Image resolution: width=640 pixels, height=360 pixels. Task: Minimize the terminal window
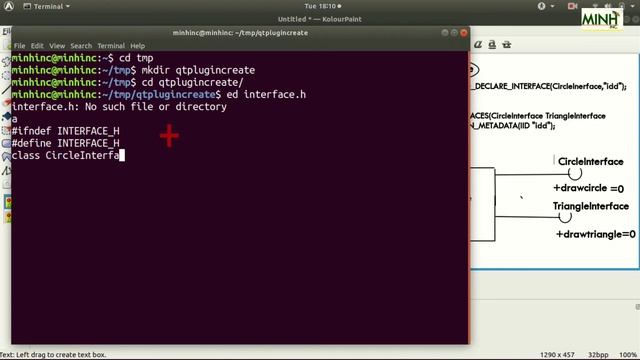point(445,33)
